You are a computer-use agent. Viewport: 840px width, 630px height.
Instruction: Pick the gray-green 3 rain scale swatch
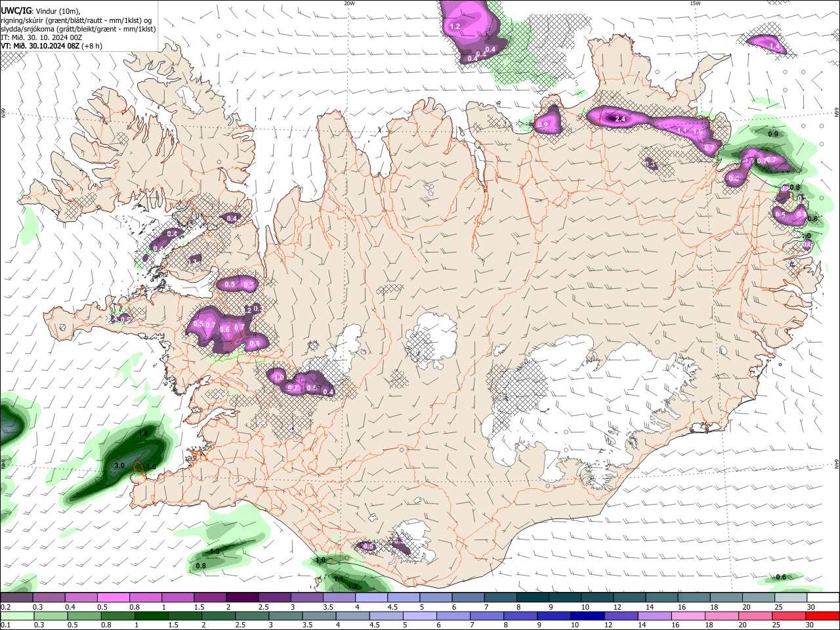pyautogui.click(x=285, y=616)
